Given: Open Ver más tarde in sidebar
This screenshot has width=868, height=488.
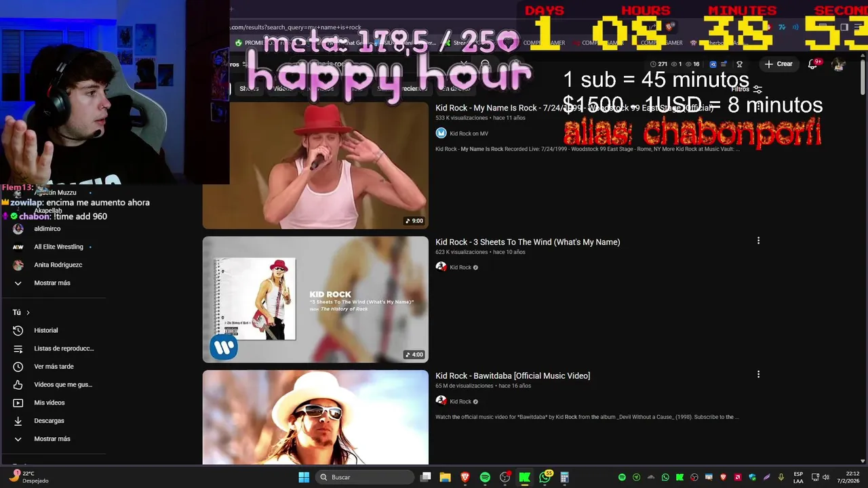Looking at the screenshot, I should (54, 367).
